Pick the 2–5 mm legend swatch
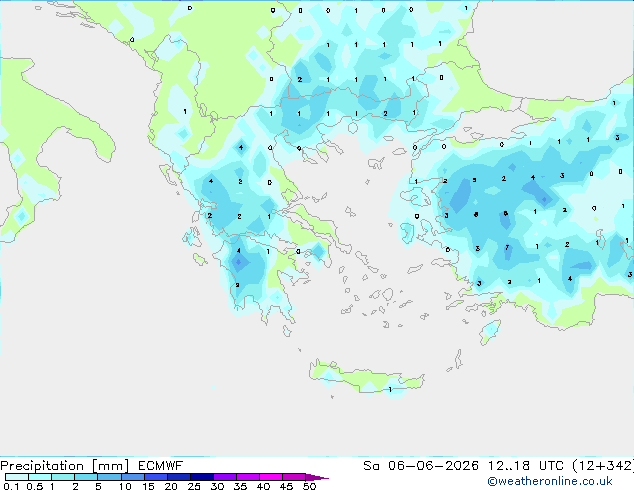 pos(86,477)
